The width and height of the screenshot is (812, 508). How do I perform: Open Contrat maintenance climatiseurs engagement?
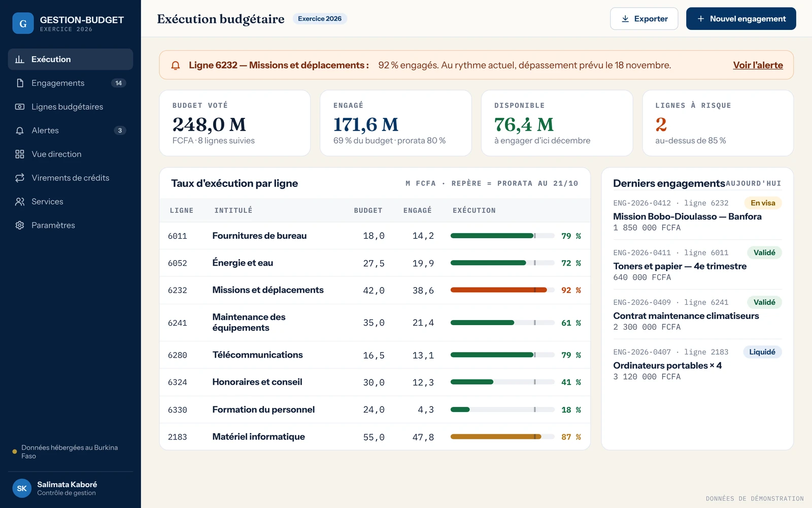[686, 316]
